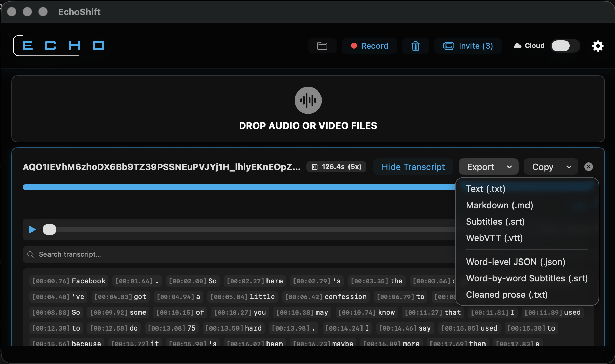This screenshot has height=364, width=615.
Task: Close the transcript card with the X icon
Action: pyautogui.click(x=589, y=167)
